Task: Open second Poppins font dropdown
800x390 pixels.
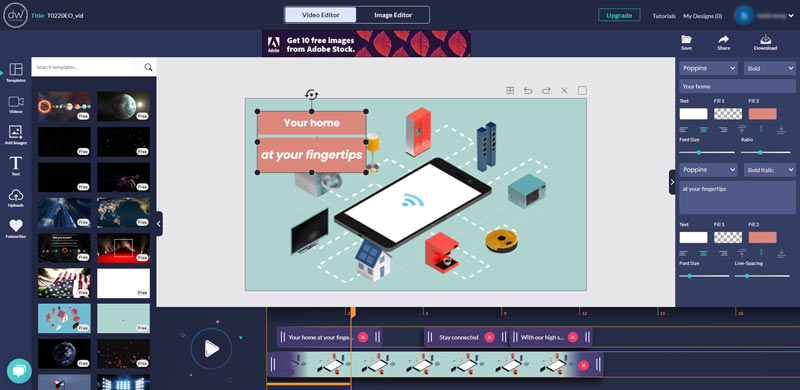Action: 708,169
